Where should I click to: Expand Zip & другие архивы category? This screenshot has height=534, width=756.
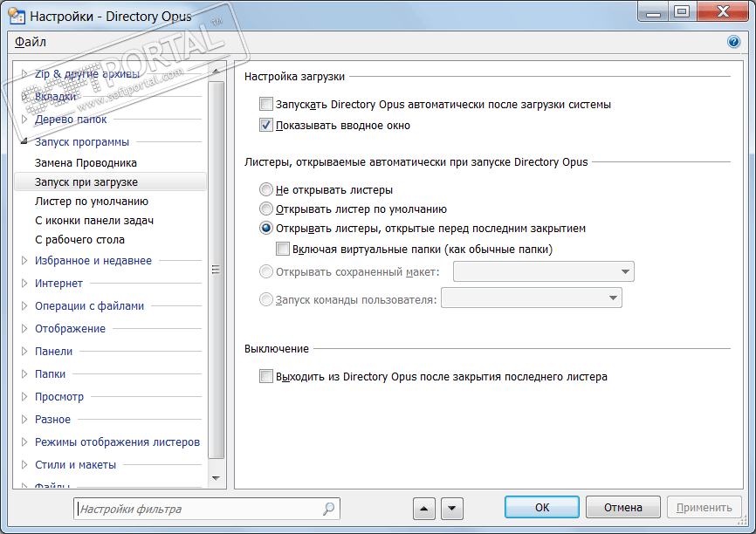[x=24, y=74]
